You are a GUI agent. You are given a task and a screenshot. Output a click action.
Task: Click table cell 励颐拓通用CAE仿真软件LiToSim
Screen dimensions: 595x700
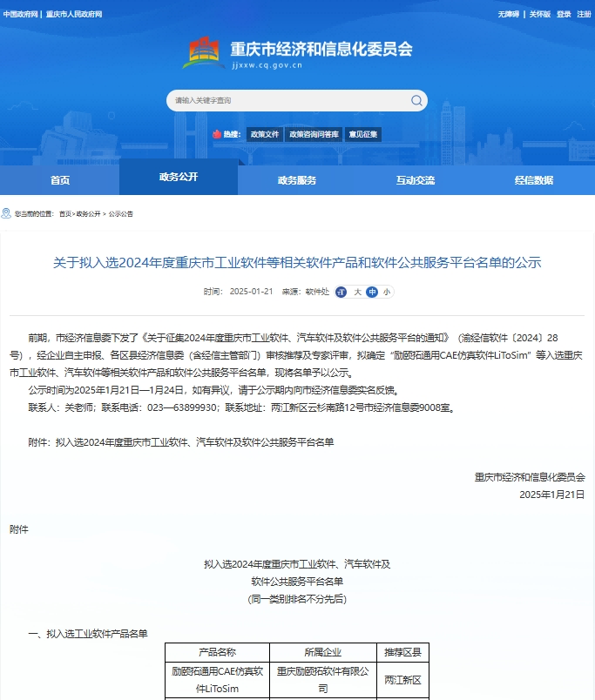(x=217, y=680)
